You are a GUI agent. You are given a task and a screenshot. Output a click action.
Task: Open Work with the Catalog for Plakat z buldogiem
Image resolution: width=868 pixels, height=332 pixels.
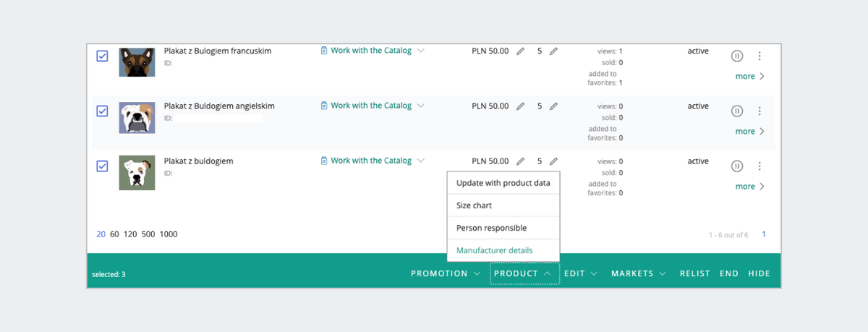(x=371, y=161)
